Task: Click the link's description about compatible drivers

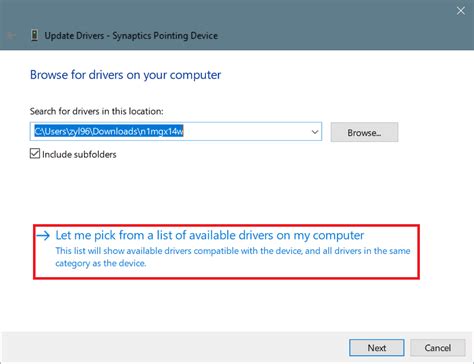Action: tap(233, 257)
